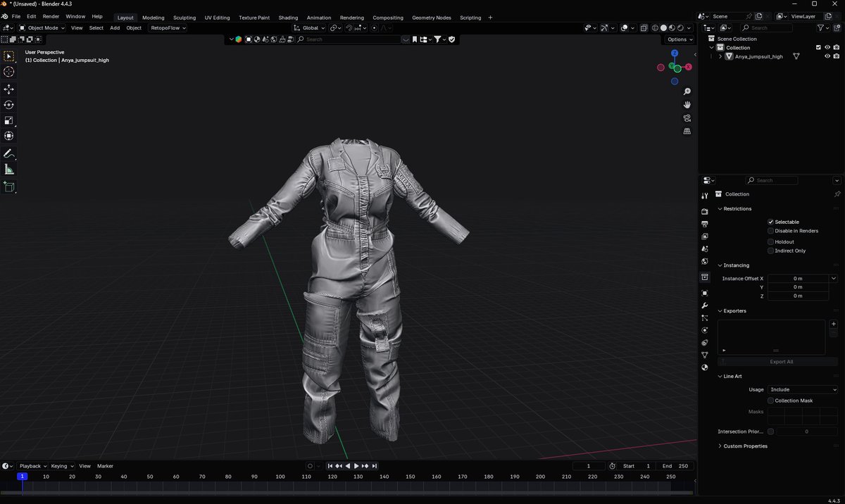
Task: Switch to the Sculpting workspace tab
Action: click(x=184, y=17)
